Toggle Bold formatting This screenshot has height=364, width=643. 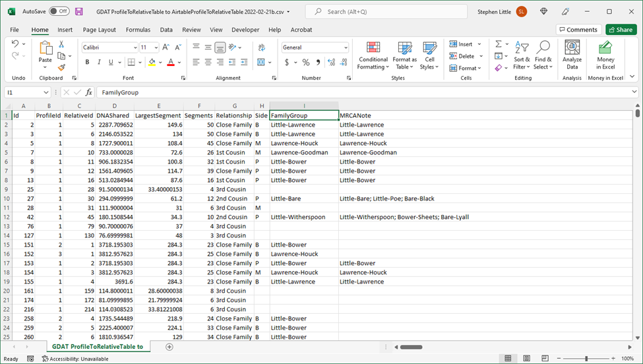(x=87, y=62)
